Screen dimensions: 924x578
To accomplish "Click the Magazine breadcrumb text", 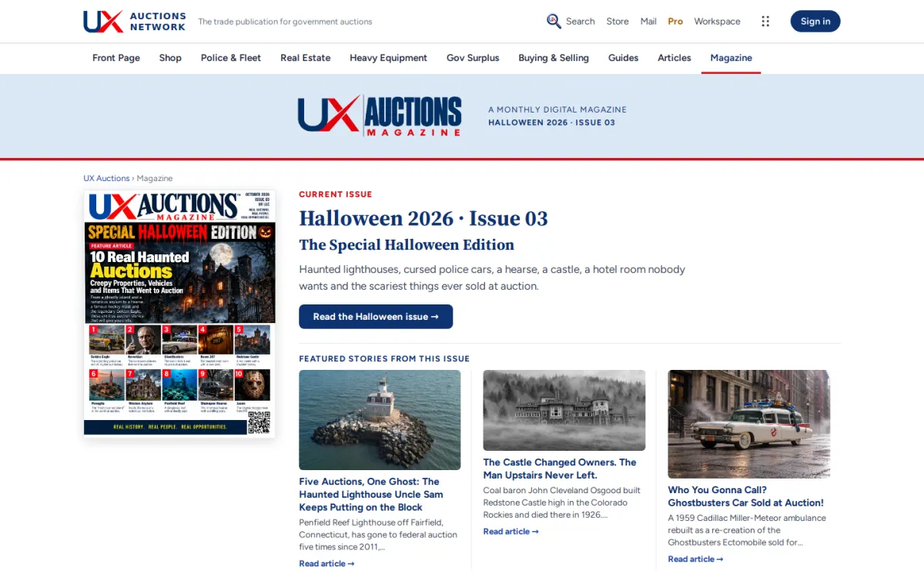I will pyautogui.click(x=155, y=178).
